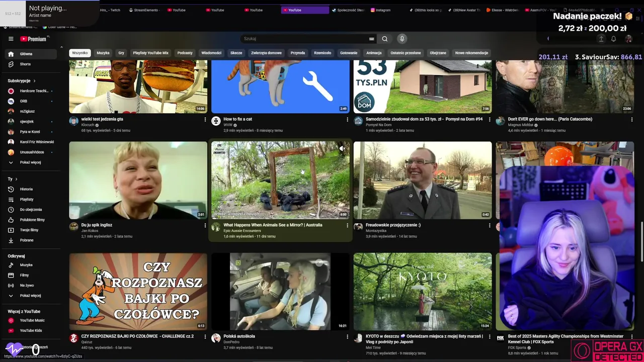Select the 'Nowe rekomendacje' chip

coord(471,53)
